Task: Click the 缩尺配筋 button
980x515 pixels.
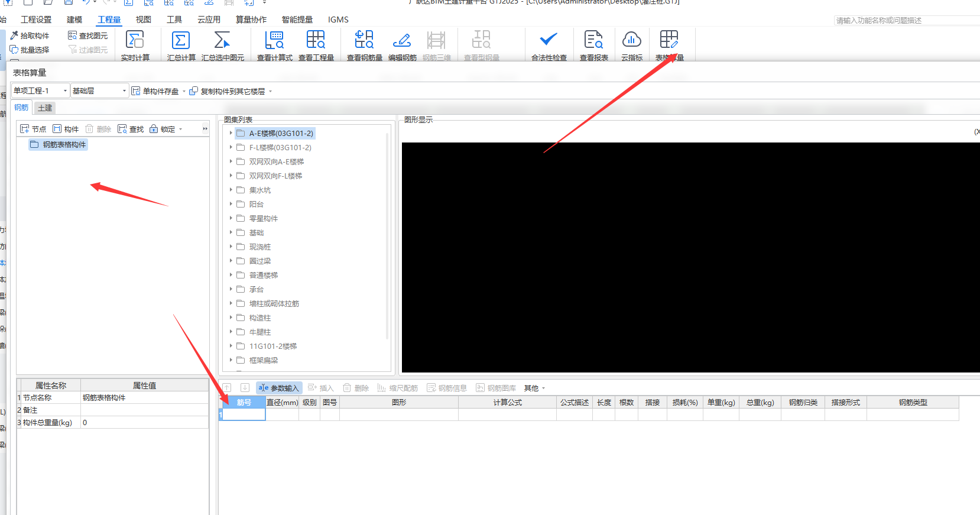Action: (398, 388)
